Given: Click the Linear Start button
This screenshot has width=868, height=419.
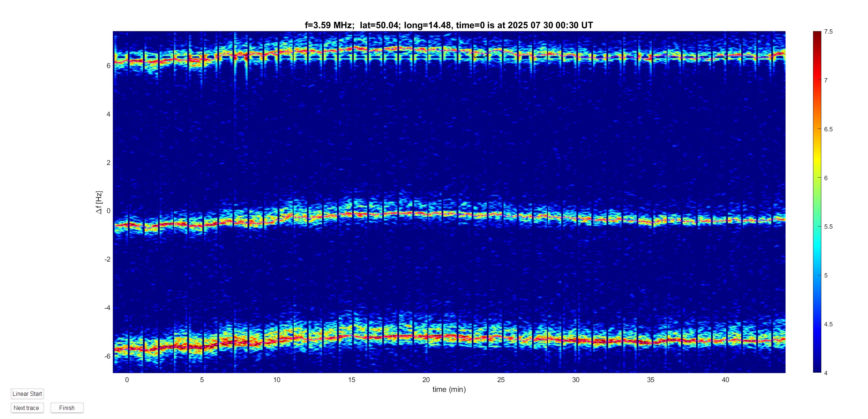Looking at the screenshot, I should pyautogui.click(x=27, y=394).
